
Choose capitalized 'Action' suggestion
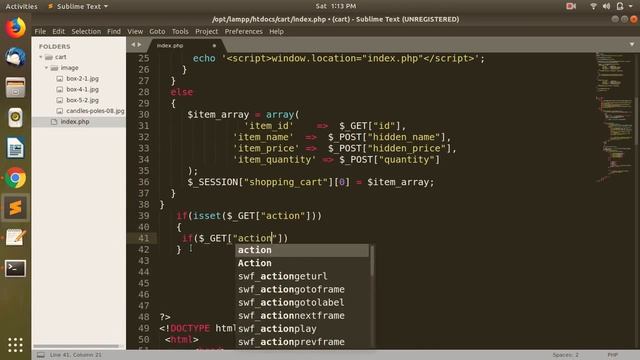click(302, 263)
